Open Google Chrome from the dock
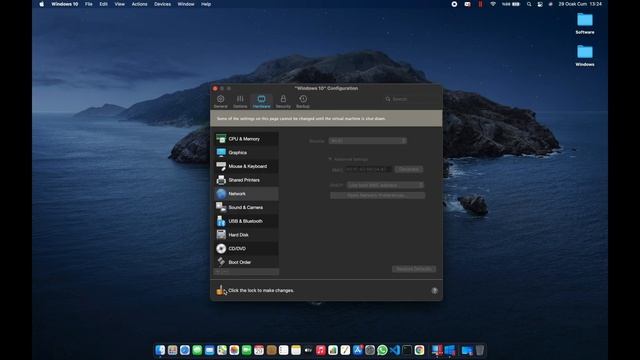 [419, 350]
